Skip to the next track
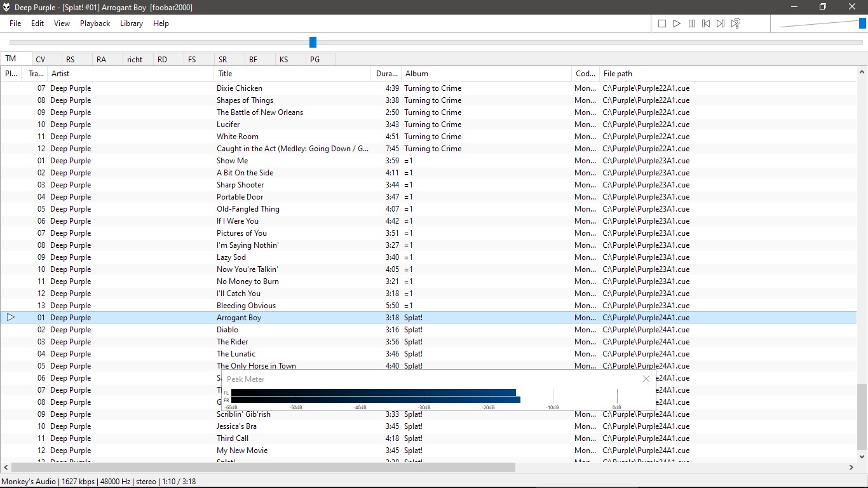868x488 pixels. [721, 24]
